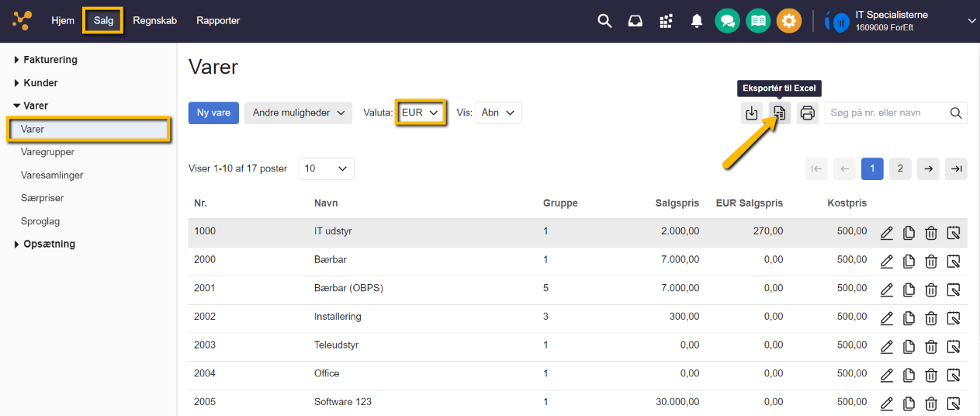This screenshot has height=416, width=980.
Task: Open the Rapporter menu
Action: click(x=218, y=21)
